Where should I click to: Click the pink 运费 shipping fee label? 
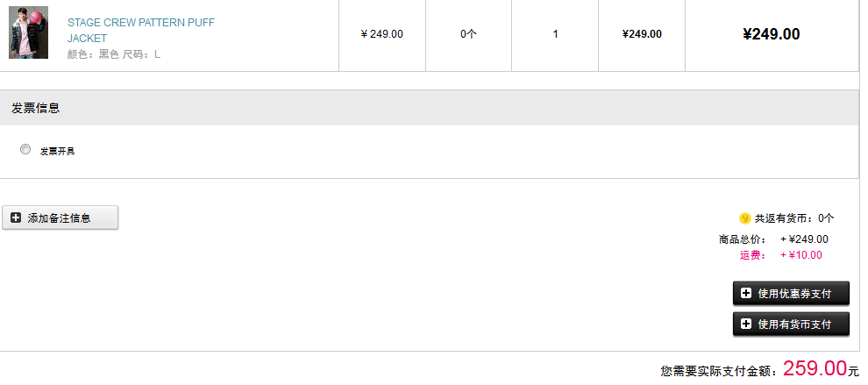pos(753,255)
